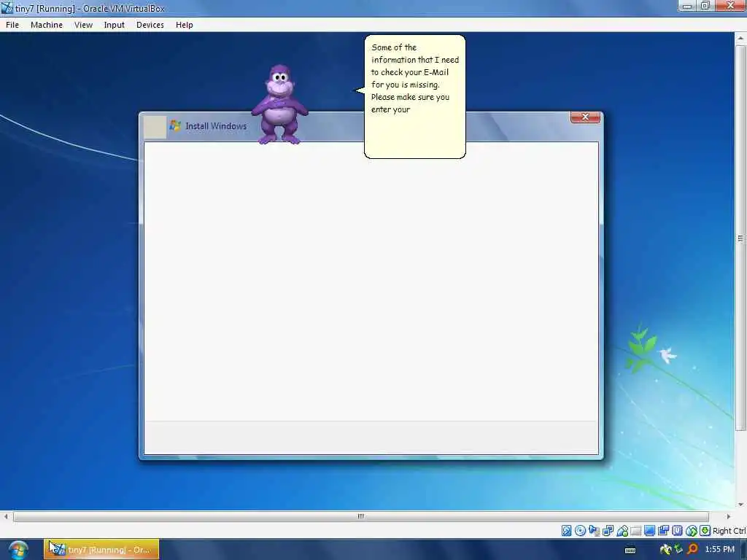The image size is (747, 560).
Task: Click the Install Windows title text
Action: 216,125
